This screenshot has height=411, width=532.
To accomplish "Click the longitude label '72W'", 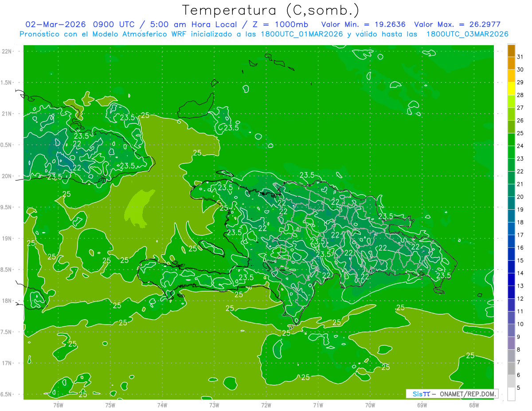I will pos(266,405).
